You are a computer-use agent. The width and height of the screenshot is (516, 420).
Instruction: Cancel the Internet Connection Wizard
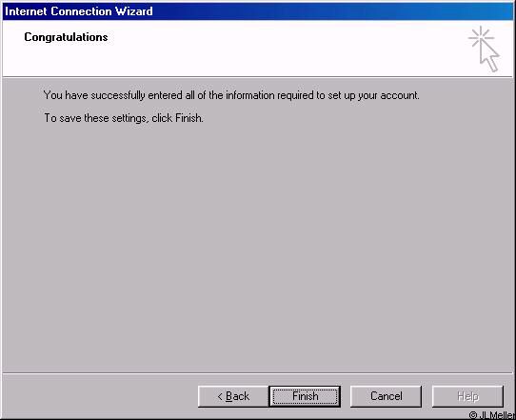(x=386, y=396)
